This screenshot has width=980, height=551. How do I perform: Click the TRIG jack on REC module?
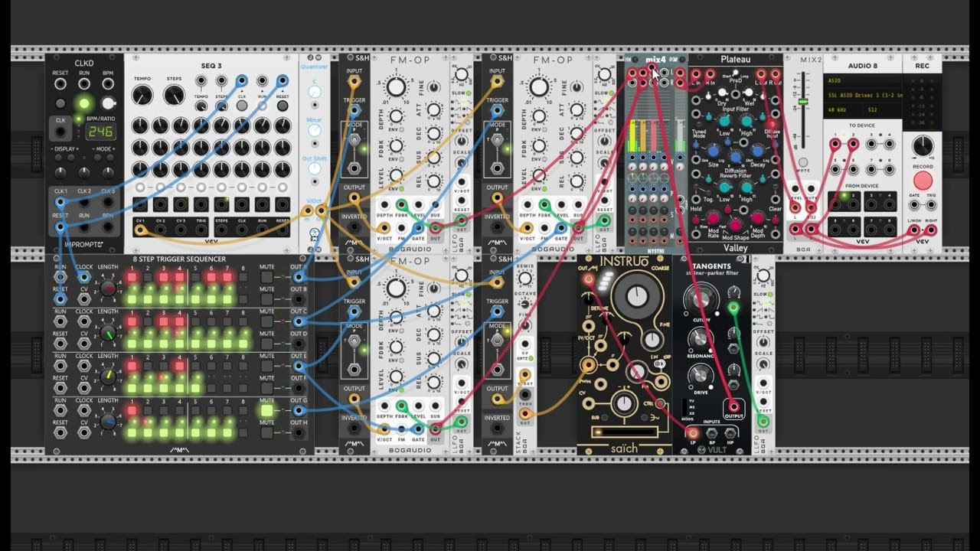[932, 204]
